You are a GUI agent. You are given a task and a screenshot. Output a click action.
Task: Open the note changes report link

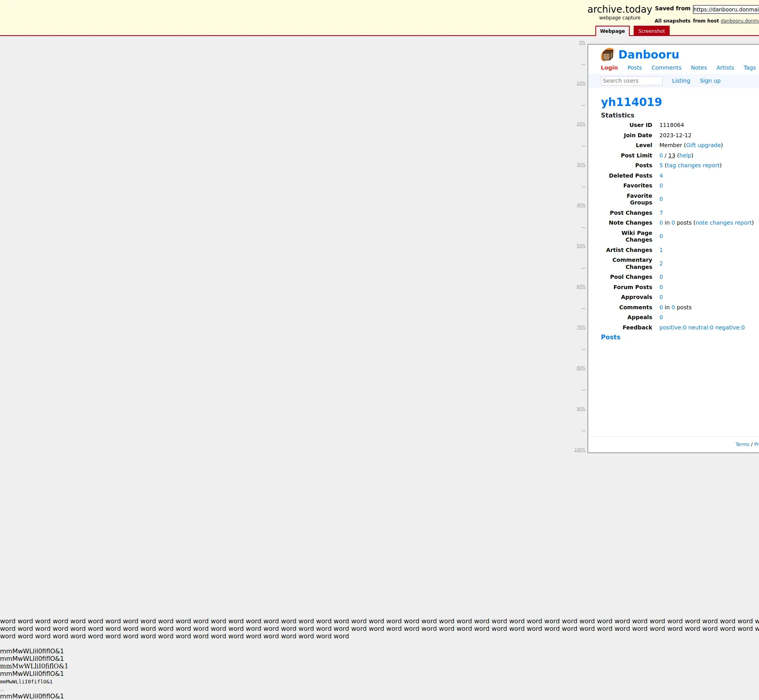723,223
